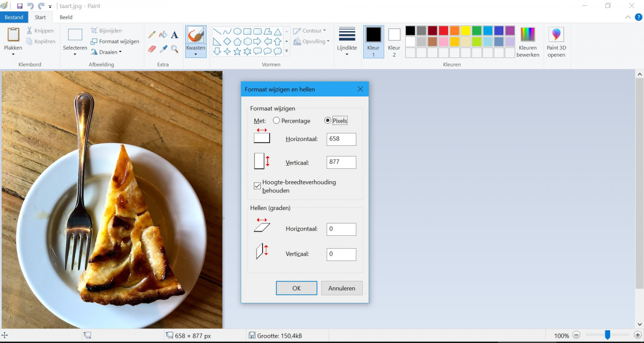Select the Pencil tool

point(152,34)
